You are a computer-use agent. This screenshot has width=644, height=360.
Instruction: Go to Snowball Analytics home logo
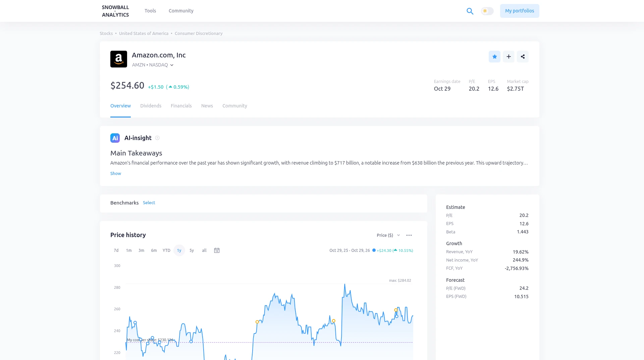pos(115,11)
